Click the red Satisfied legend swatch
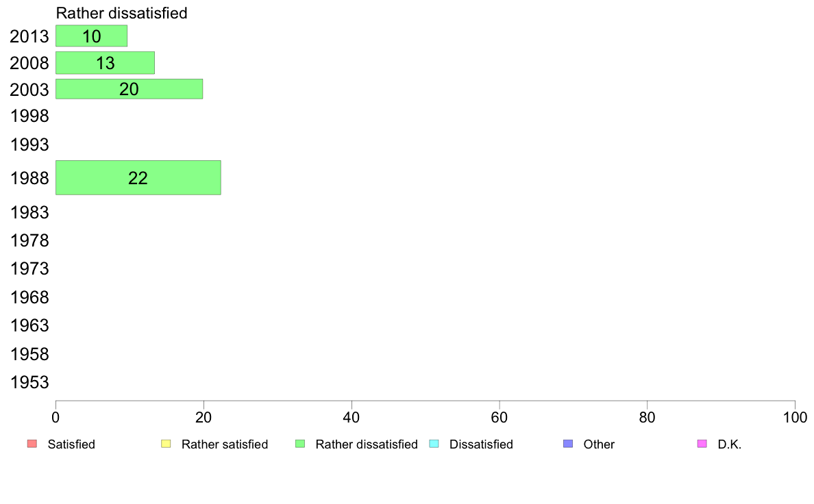The height and width of the screenshot is (504, 814). [x=32, y=444]
